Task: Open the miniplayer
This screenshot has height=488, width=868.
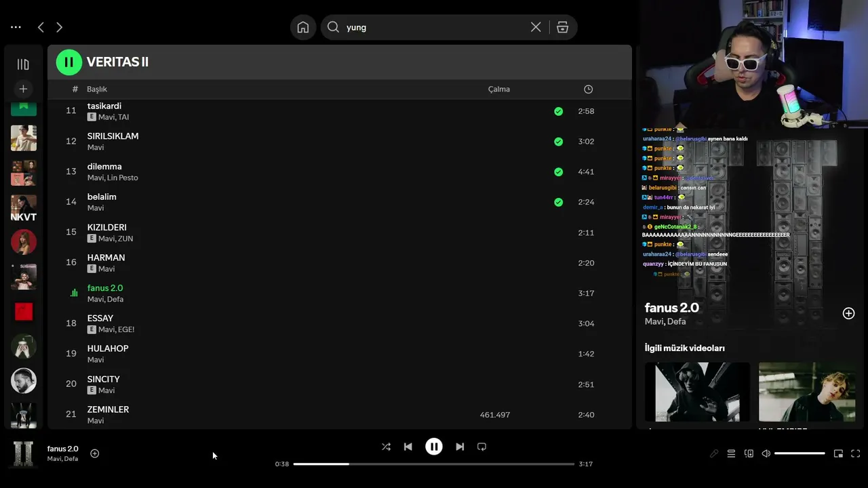Action: (838, 453)
